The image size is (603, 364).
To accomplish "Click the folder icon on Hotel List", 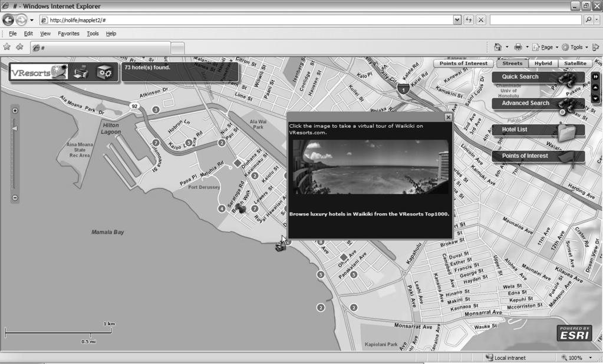I will (x=567, y=132).
